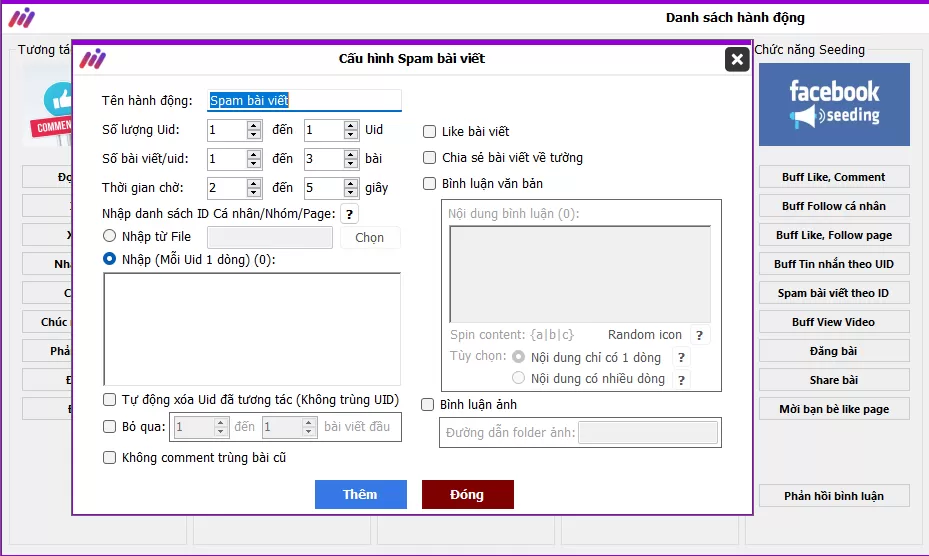
Task: Select Spam bài viết theo ID option
Action: point(833,293)
